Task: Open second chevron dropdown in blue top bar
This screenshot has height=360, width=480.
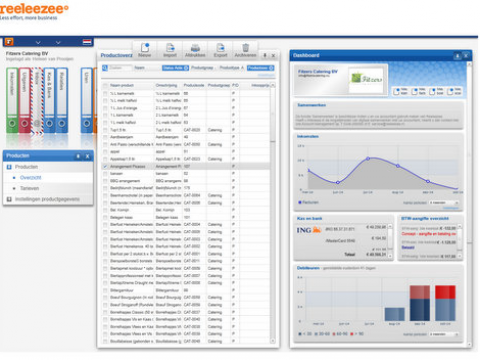Action: [58, 43]
